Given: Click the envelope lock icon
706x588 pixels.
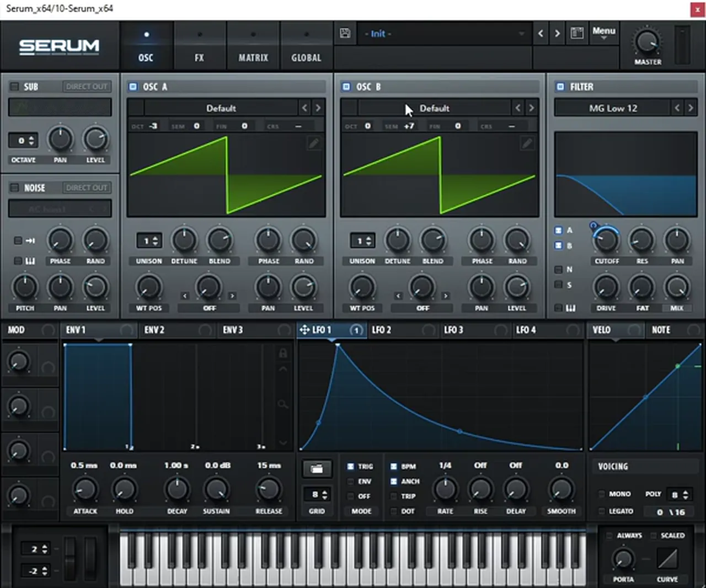Looking at the screenshot, I should [x=283, y=353].
